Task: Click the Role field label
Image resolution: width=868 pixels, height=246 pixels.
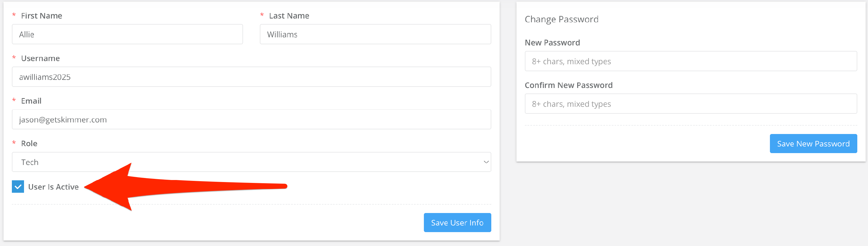Action: click(x=29, y=144)
